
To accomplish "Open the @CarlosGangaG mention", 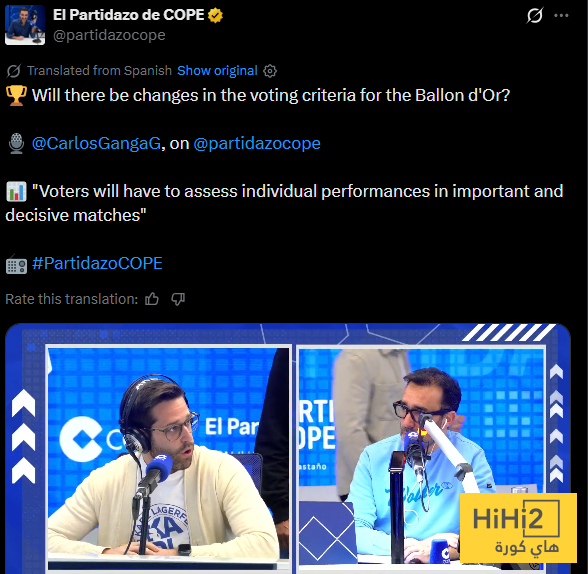I will 96,143.
